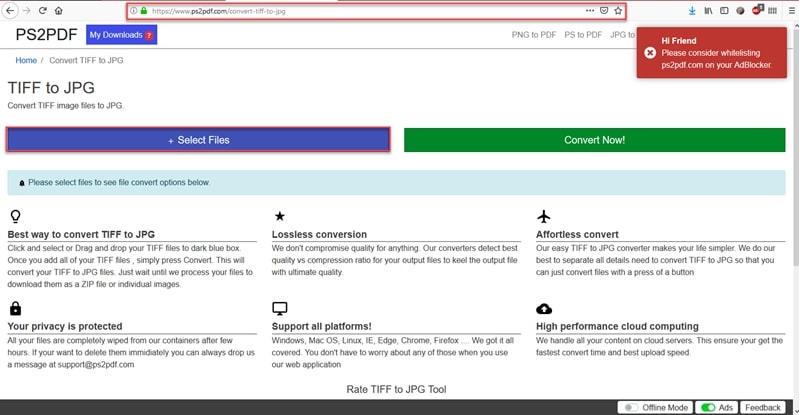The image size is (800, 415).
Task: Click the adblocker extension icon with badge
Action: 756,10
